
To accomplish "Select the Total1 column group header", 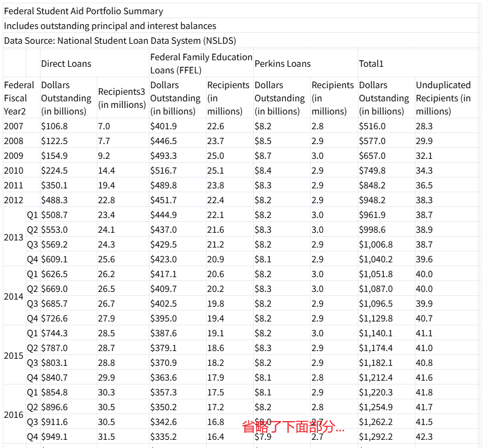I will click(372, 64).
